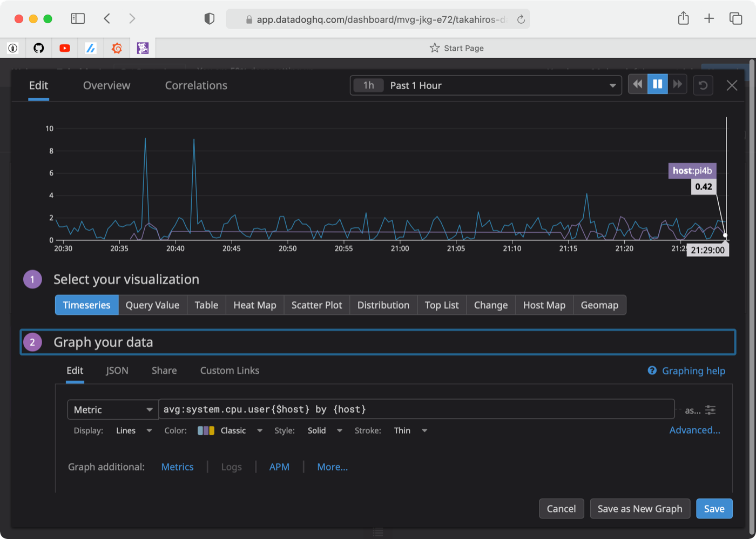Image resolution: width=756 pixels, height=539 pixels.
Task: Click the blue Save button
Action: pyautogui.click(x=714, y=509)
